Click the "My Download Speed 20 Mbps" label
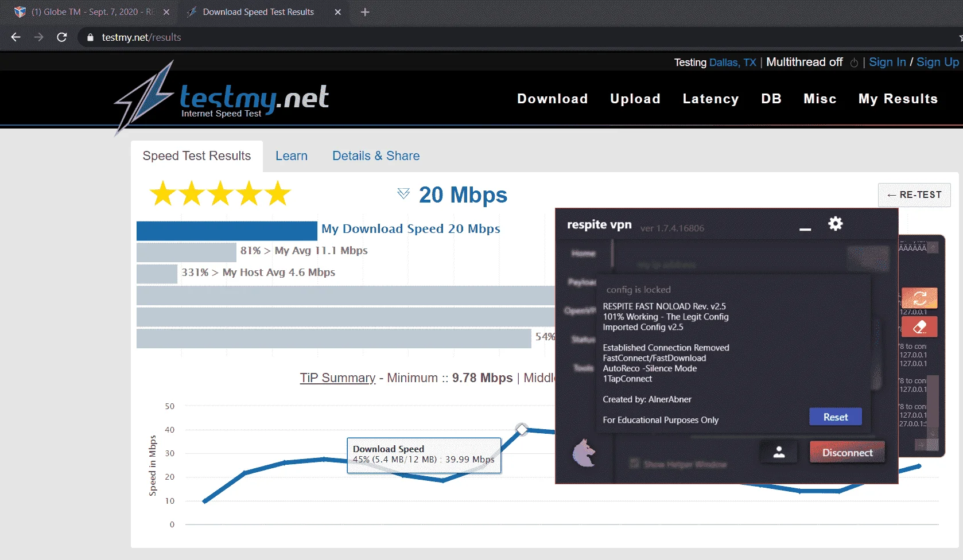 click(x=411, y=229)
